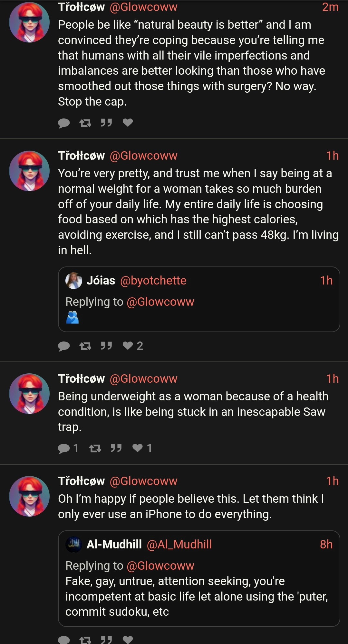Reply to the "You're very pretty" tweet
The height and width of the screenshot is (644, 348).
point(64,346)
